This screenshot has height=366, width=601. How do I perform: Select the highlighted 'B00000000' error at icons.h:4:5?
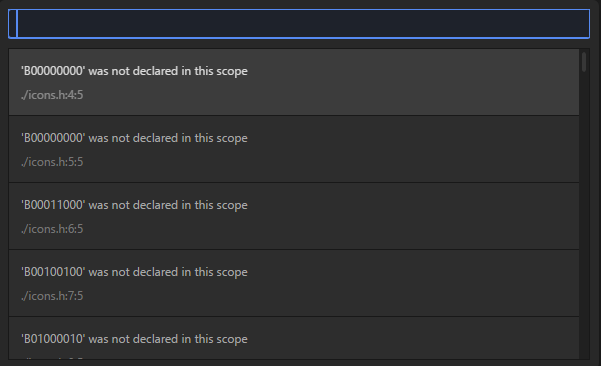(x=294, y=82)
